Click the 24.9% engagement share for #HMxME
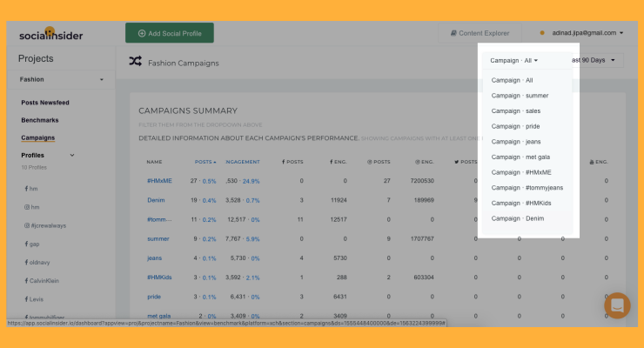The width and height of the screenshot is (644, 348). 251,181
